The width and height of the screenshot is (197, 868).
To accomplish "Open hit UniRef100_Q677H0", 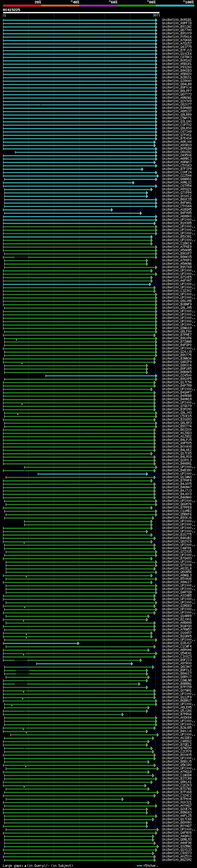I will click(176, 30).
